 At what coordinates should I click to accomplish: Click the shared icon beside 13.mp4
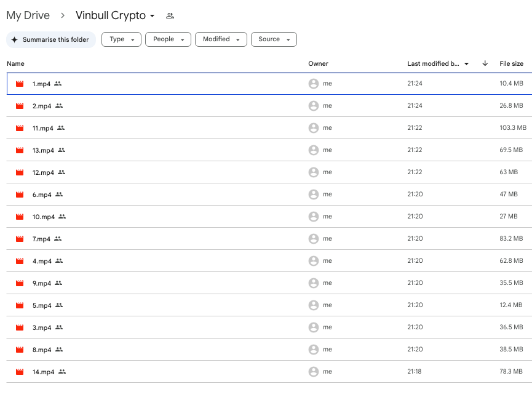(x=61, y=150)
